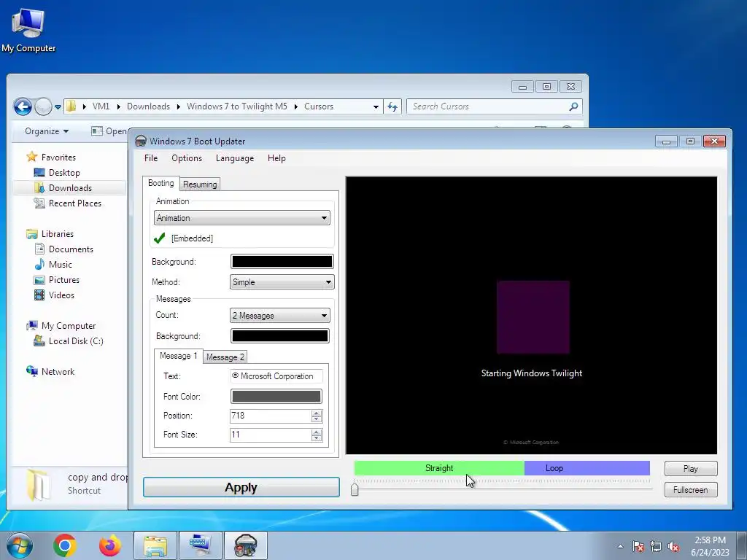Image resolution: width=747 pixels, height=560 pixels.
Task: Click the green embedded checkmark icon
Action: 160,238
